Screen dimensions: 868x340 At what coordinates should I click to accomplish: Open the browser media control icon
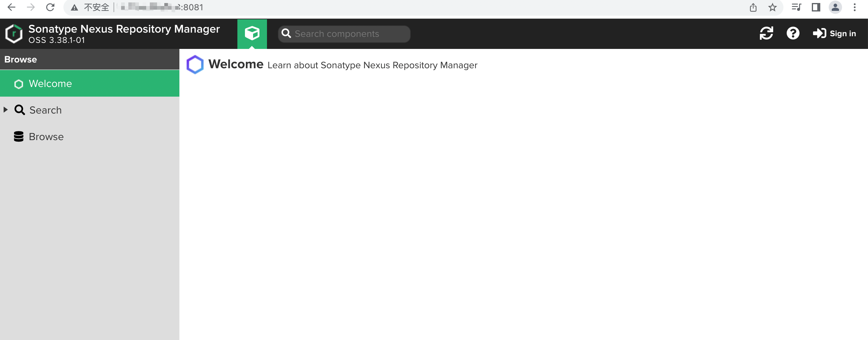pyautogui.click(x=796, y=8)
